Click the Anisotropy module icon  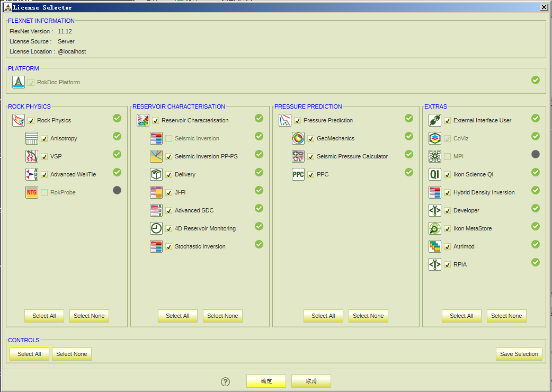(32, 138)
